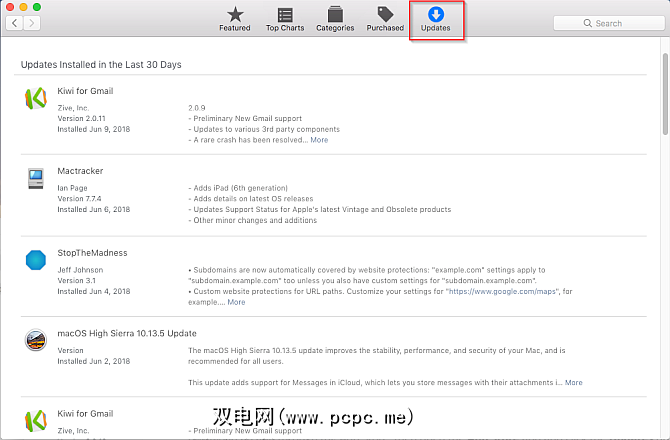670x440 pixels.
Task: Click the green zoom window button
Action: [37, 7]
